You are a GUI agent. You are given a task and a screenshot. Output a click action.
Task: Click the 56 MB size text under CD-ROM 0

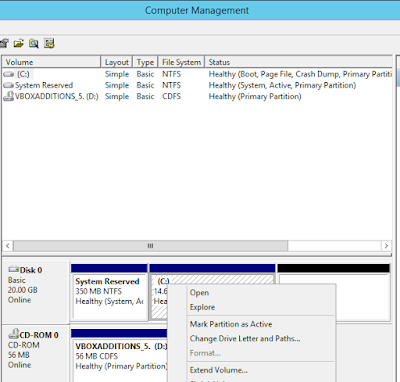click(19, 355)
